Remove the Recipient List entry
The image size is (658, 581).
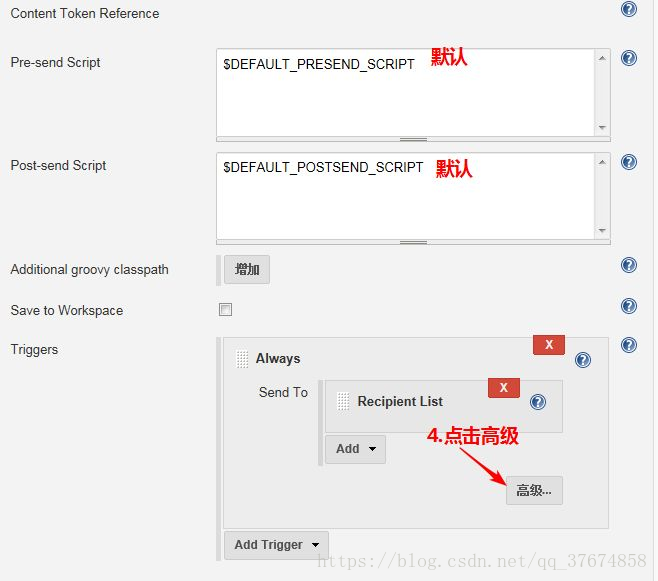pos(504,388)
